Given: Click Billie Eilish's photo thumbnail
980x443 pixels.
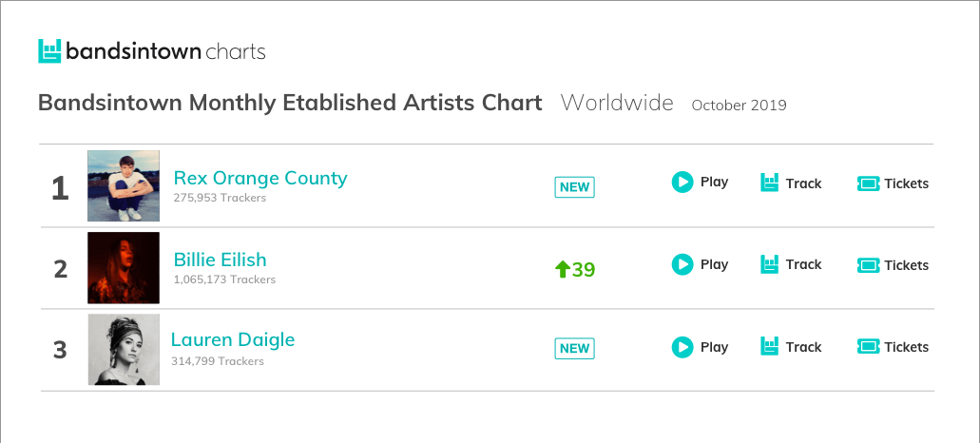Looking at the screenshot, I should tap(124, 268).
